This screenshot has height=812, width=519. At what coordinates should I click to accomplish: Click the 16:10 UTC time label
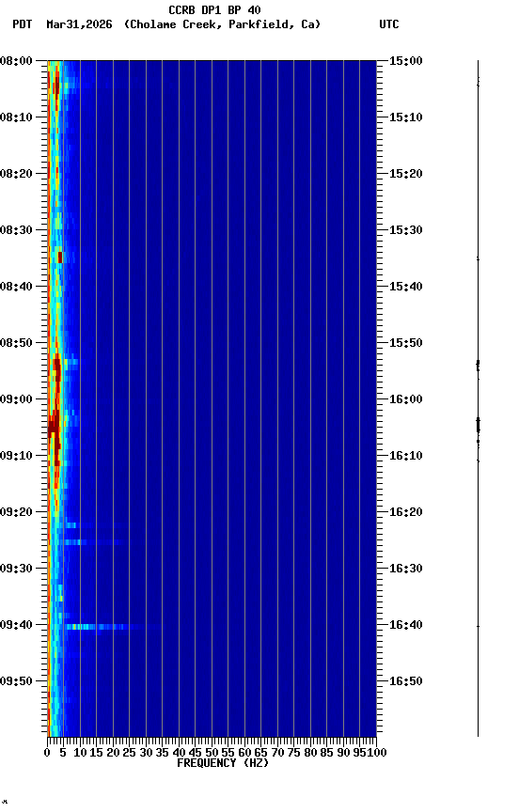[406, 456]
